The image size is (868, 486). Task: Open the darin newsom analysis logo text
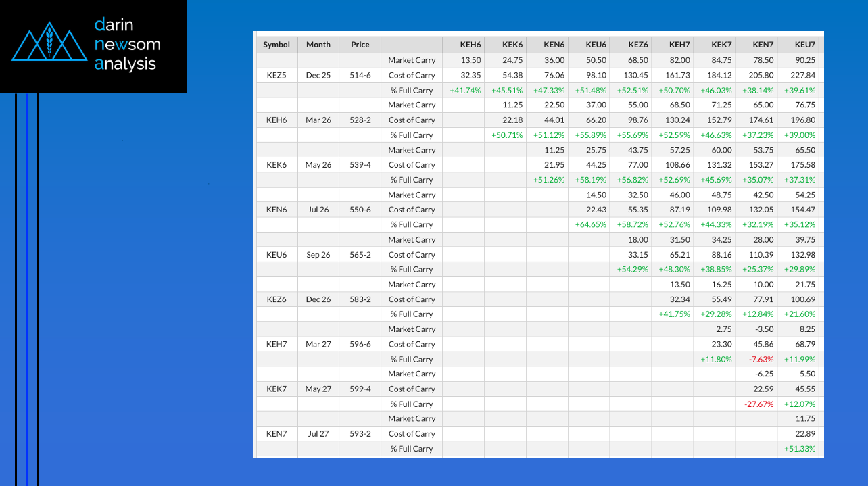point(127,45)
